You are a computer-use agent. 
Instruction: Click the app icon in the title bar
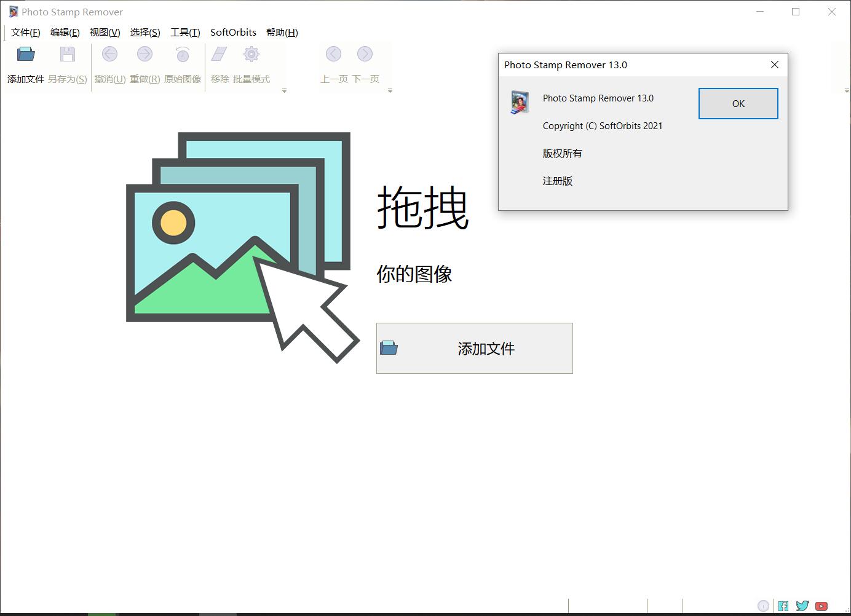(x=14, y=12)
